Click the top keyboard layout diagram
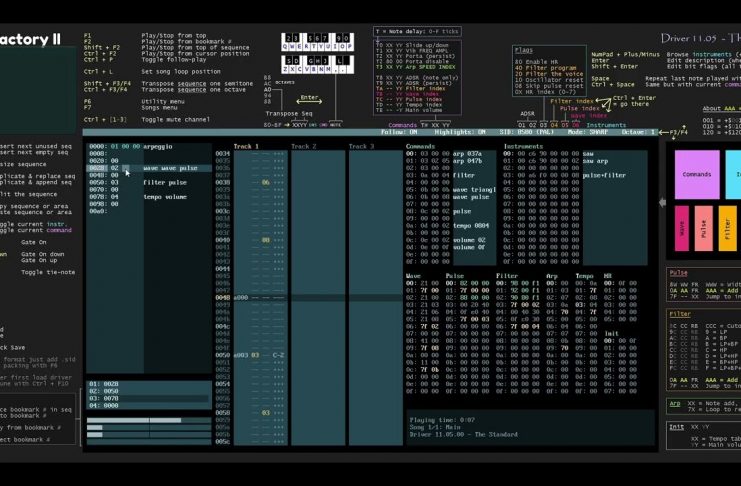This screenshot has width=741, height=486. 316,41
